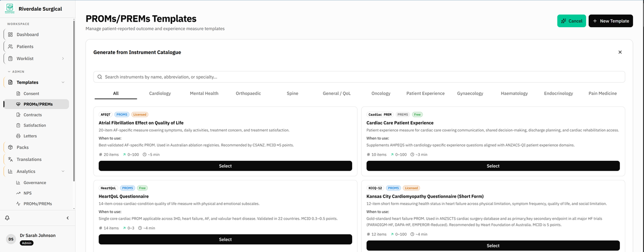Switch to Patient Experience tab
Viewport: 644px width, 252px height.
tap(426, 93)
